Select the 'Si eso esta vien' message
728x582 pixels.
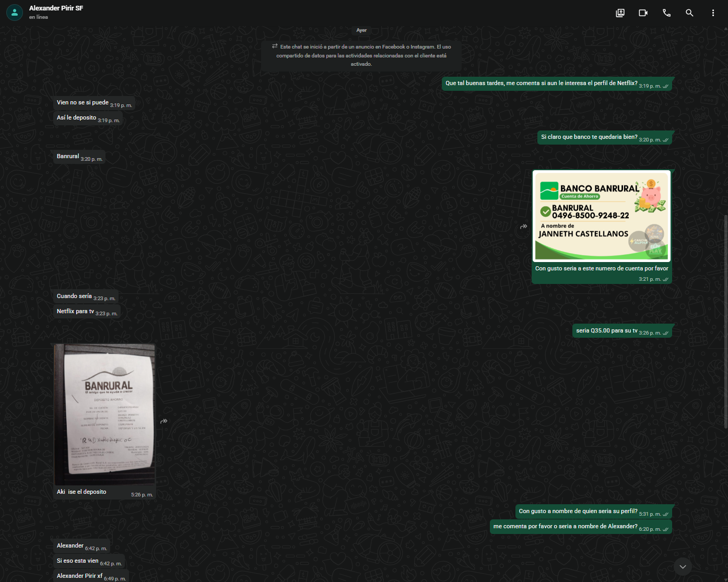[x=89, y=561]
